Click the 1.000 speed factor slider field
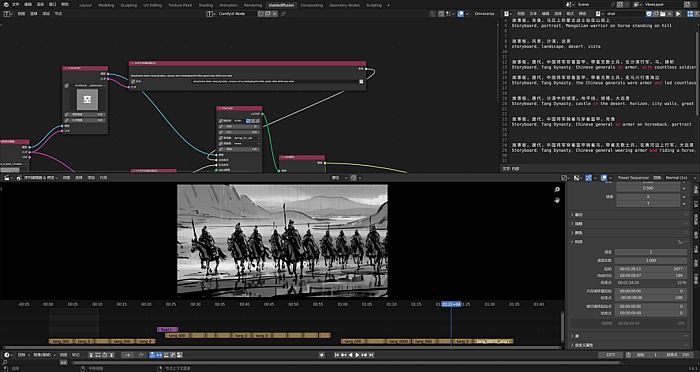 [651, 260]
